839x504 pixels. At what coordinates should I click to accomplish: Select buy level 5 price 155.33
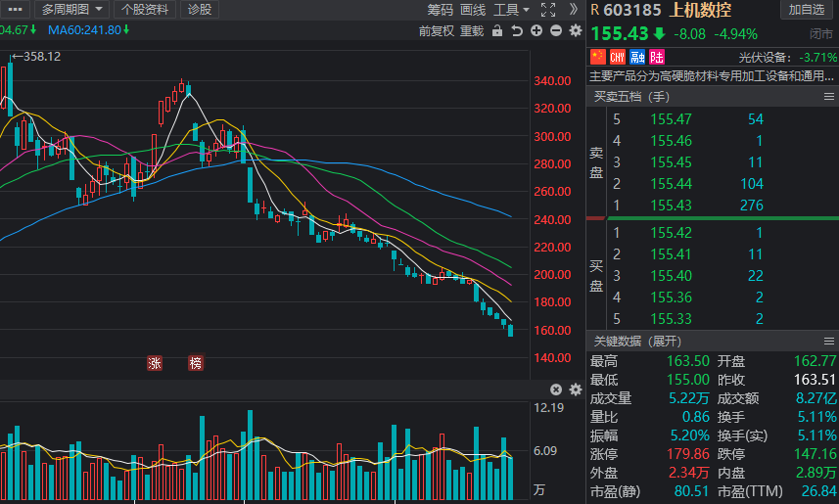671,319
